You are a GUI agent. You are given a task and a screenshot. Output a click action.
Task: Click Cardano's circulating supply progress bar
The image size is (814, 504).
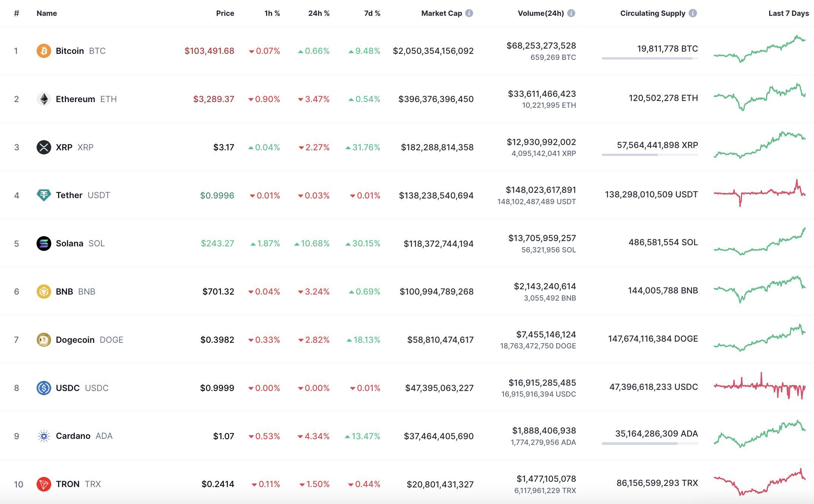click(x=650, y=443)
